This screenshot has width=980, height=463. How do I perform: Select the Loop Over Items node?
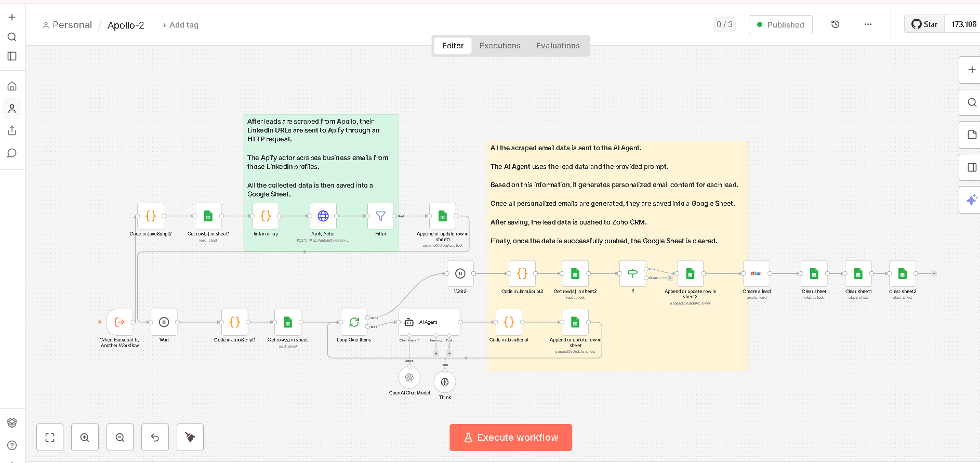(354, 322)
